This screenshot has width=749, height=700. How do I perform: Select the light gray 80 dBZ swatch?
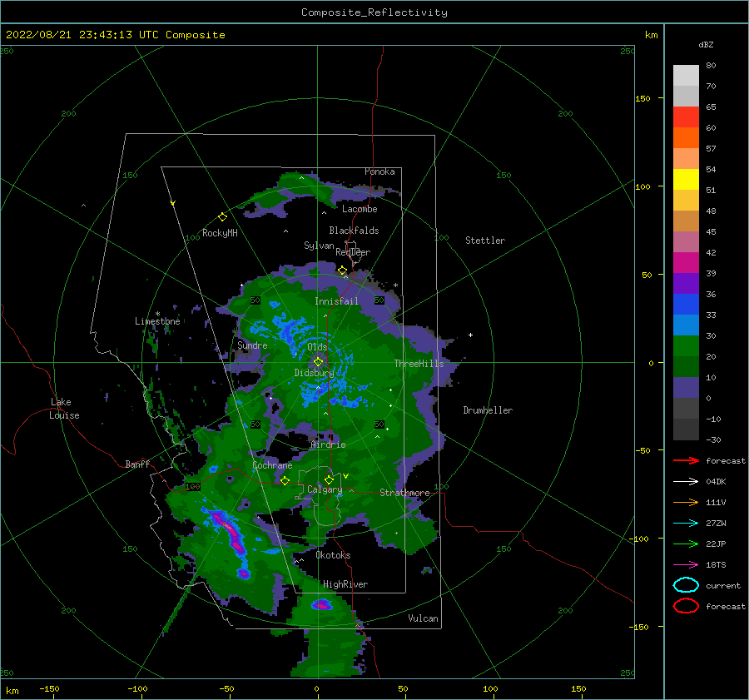coord(686,75)
